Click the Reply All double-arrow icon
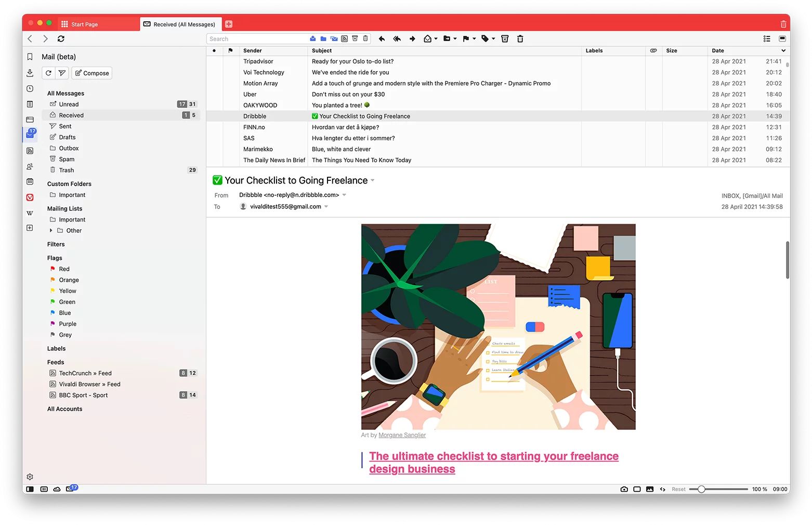This screenshot has width=812, height=525. coord(397,38)
